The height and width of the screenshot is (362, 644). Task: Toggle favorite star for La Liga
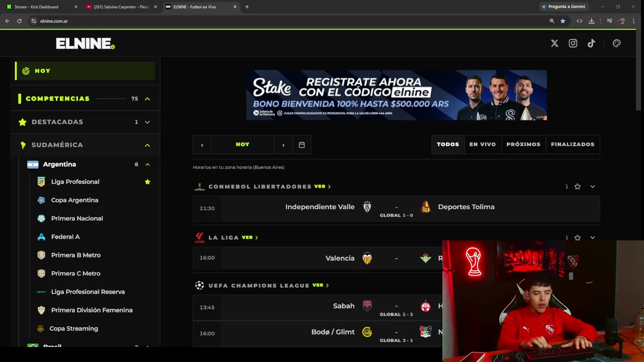(x=578, y=238)
